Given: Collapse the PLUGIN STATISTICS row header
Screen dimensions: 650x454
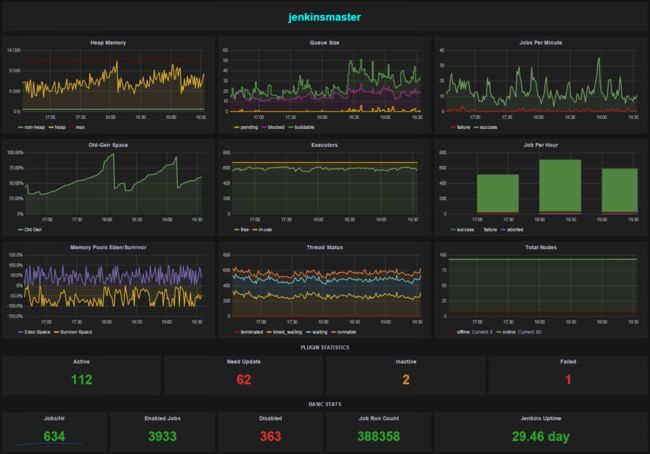Looking at the screenshot, I should tap(325, 347).
